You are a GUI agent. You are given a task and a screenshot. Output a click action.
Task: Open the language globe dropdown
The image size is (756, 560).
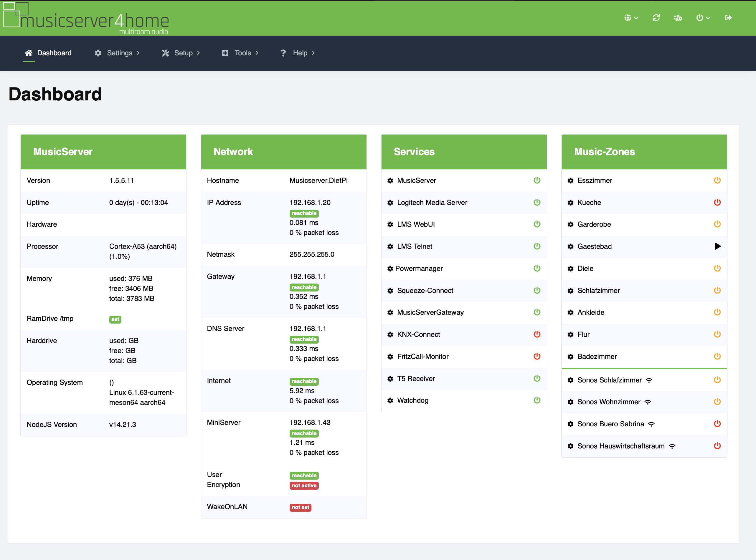click(631, 18)
